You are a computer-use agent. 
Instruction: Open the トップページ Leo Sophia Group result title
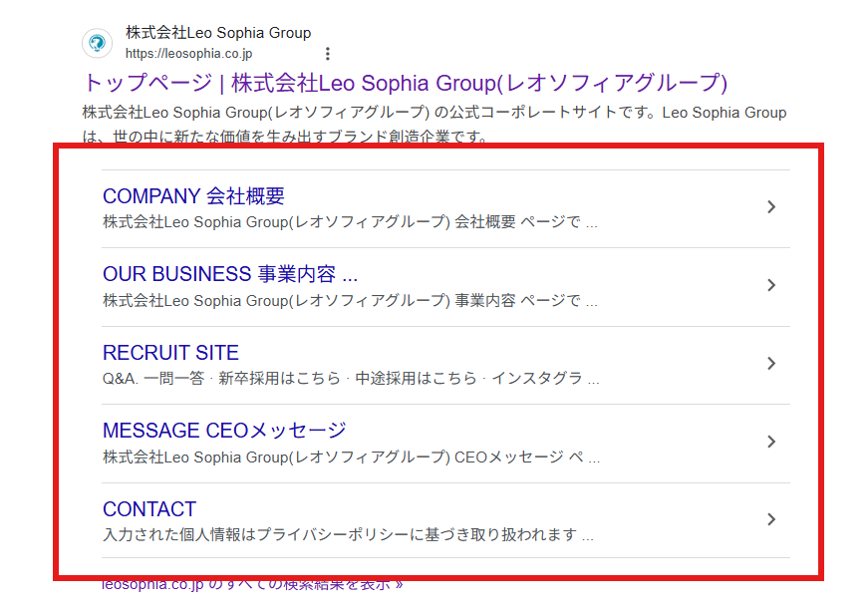click(x=406, y=83)
